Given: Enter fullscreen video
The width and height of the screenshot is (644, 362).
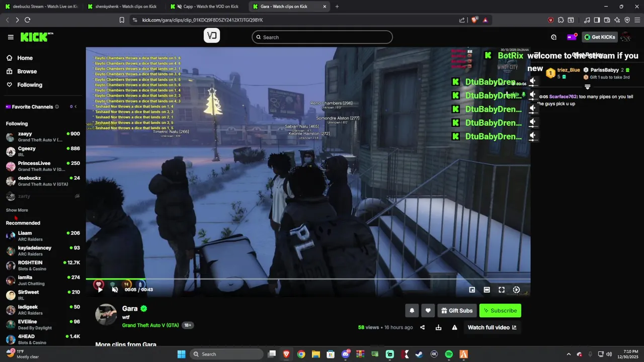Looking at the screenshot, I should pos(502,290).
